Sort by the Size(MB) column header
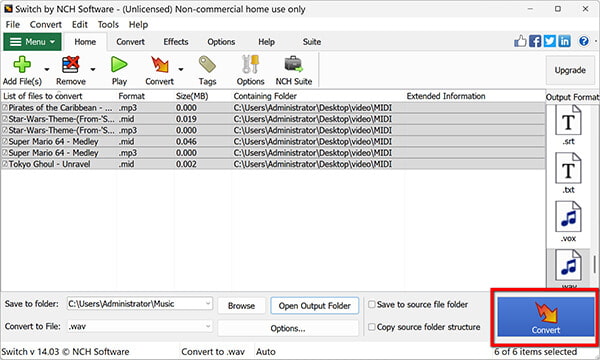This screenshot has width=600, height=360. pos(191,96)
